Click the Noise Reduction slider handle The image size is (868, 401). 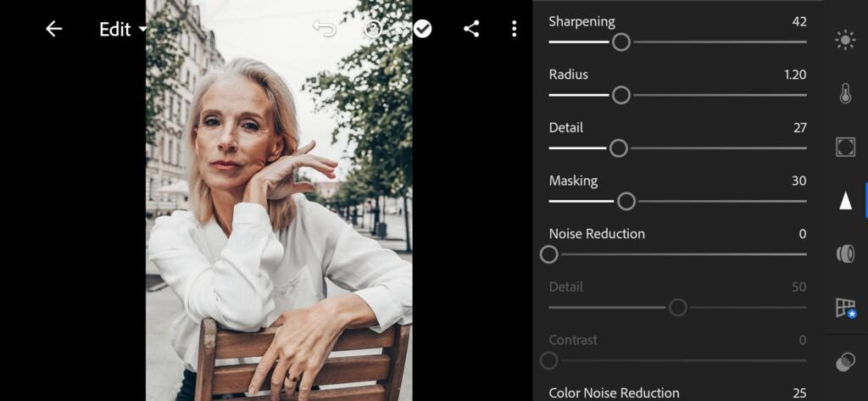[549, 255]
